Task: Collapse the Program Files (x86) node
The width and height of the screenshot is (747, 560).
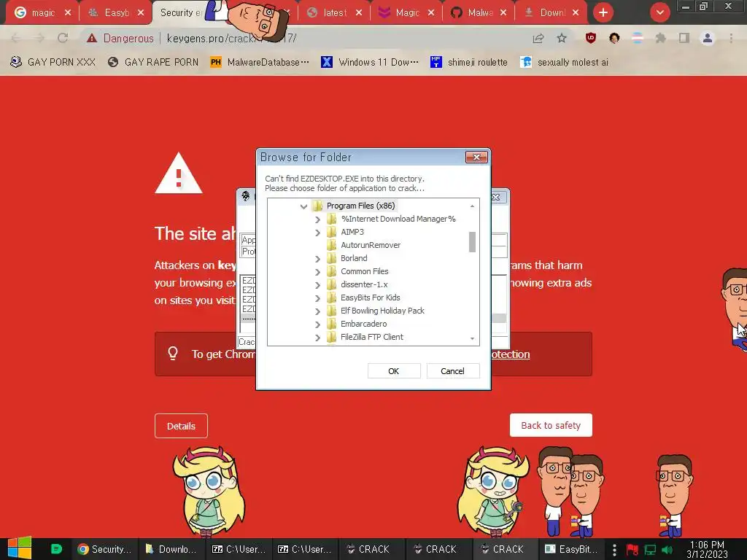Action: [x=303, y=206]
